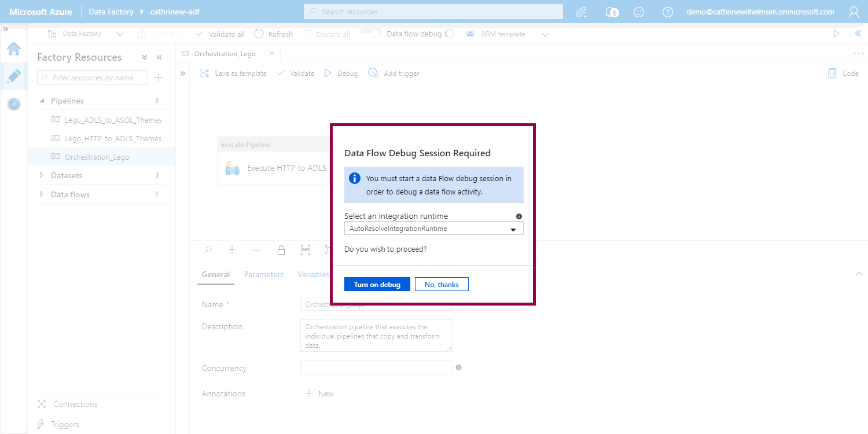
Task: Click the Code button
Action: pyautogui.click(x=843, y=73)
